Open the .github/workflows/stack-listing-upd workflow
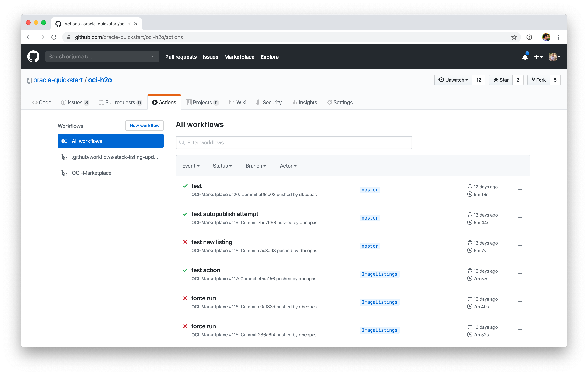Viewport: 588px width, 375px height. 115,157
